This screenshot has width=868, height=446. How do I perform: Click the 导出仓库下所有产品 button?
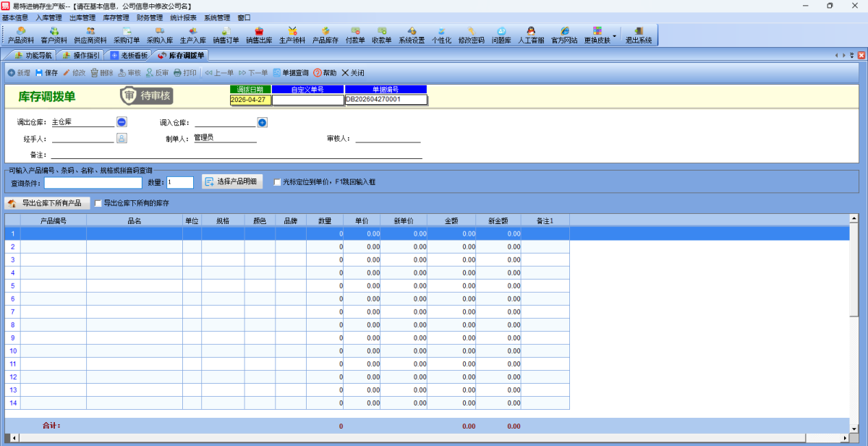pyautogui.click(x=48, y=204)
